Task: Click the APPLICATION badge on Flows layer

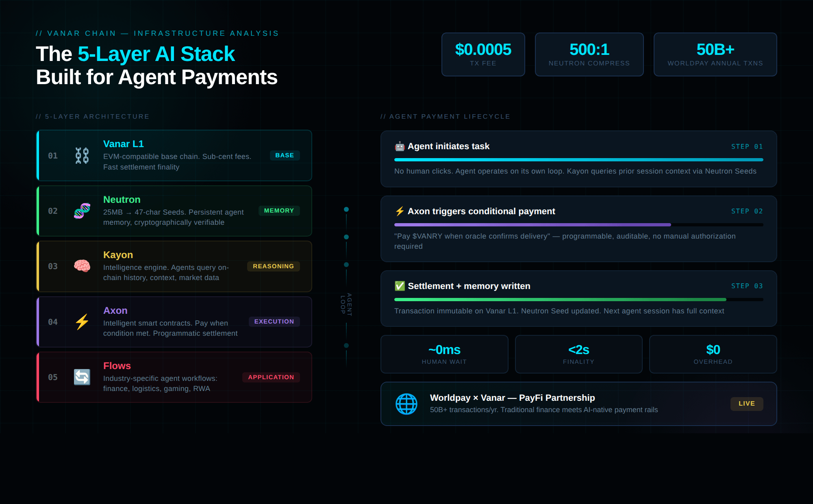Action: [271, 377]
